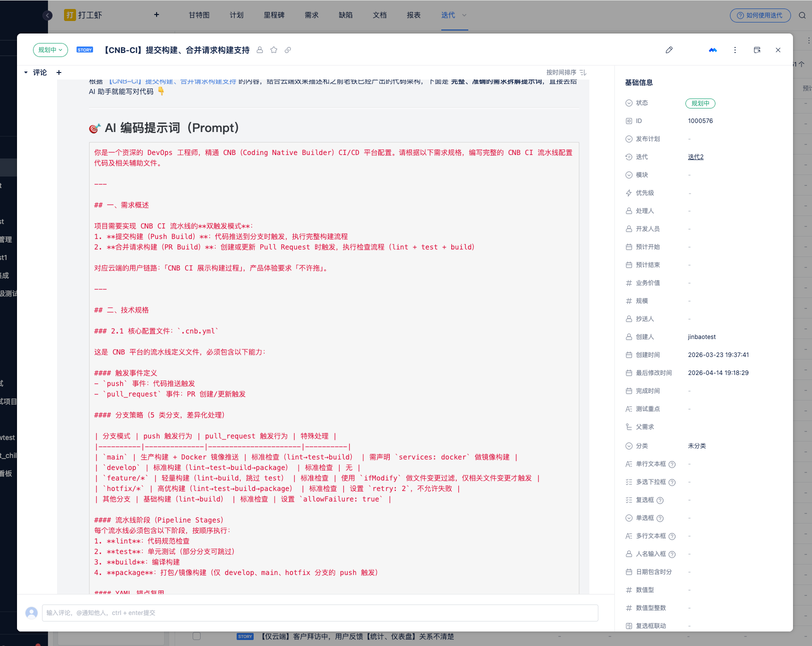Switch to the 计划 tab

pyautogui.click(x=237, y=15)
